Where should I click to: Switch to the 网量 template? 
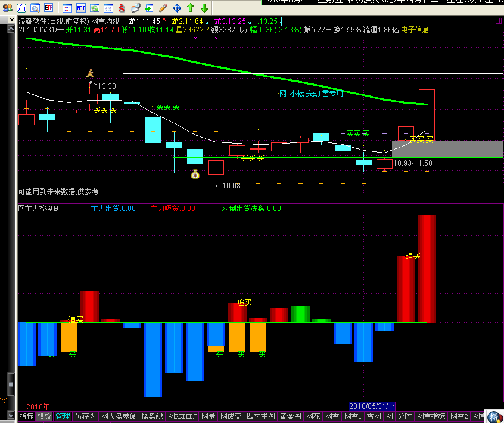tap(209, 416)
